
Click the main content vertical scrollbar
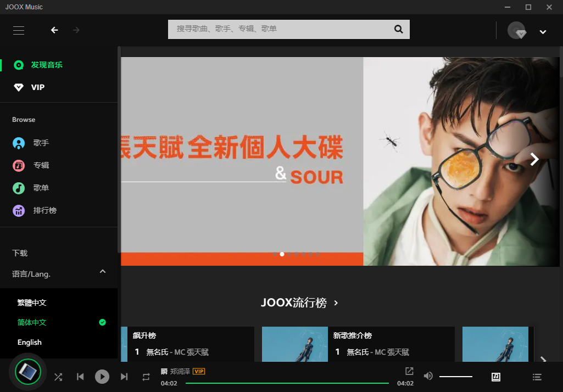click(x=561, y=61)
